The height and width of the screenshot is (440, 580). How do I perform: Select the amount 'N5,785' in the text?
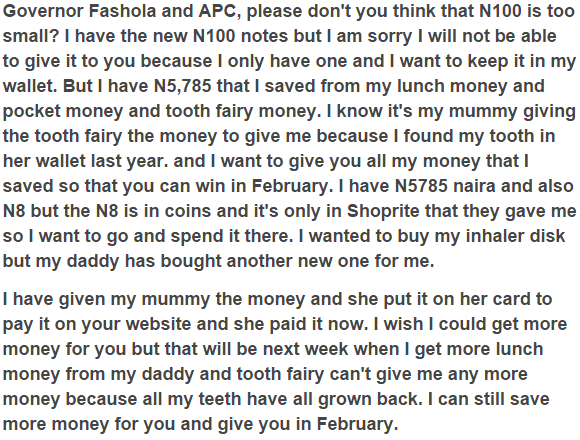click(x=182, y=86)
